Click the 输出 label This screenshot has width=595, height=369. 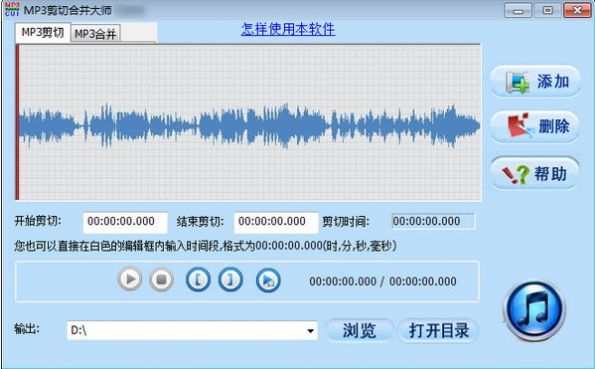[x=27, y=329]
